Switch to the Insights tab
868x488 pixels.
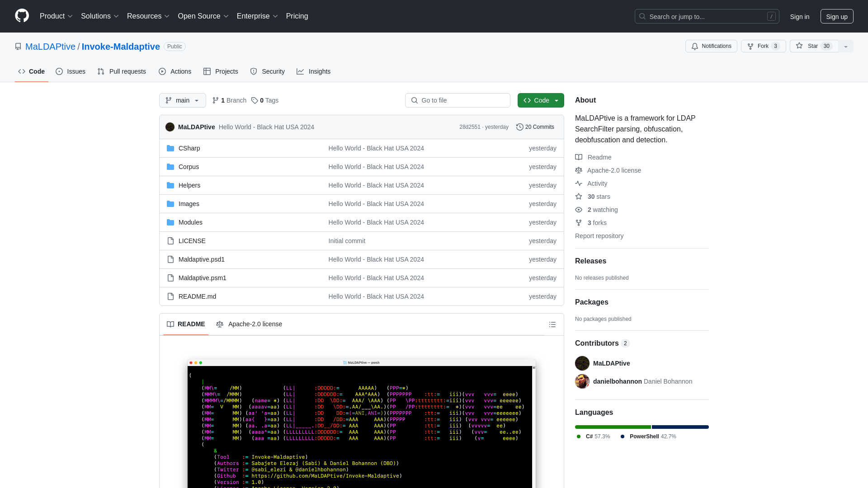(x=314, y=71)
